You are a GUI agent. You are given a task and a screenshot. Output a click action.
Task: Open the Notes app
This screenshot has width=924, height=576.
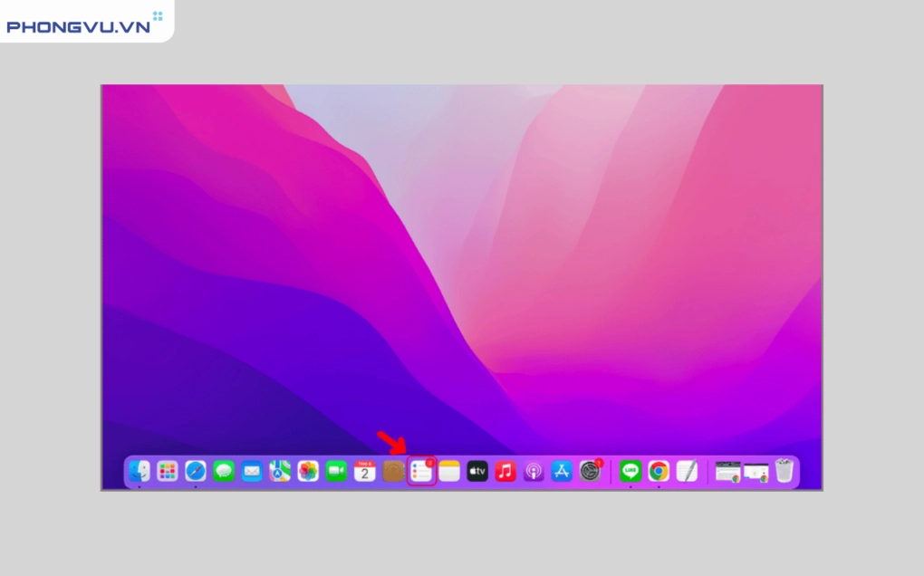[449, 471]
